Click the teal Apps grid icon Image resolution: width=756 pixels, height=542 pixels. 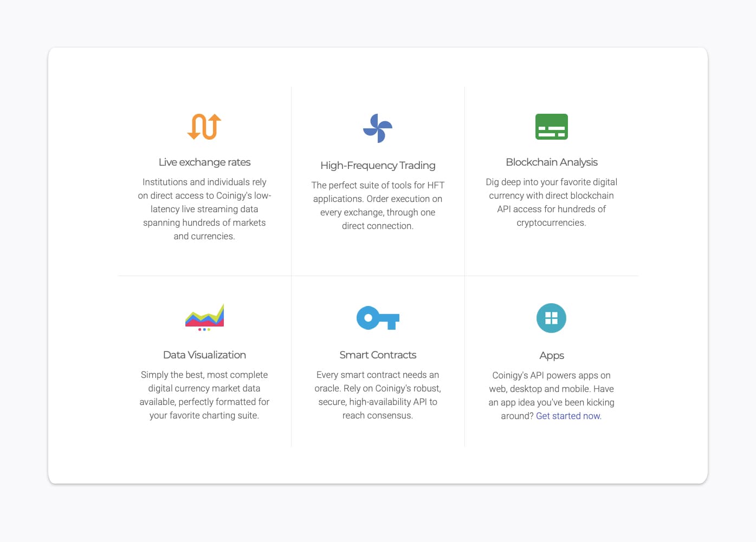[551, 318]
